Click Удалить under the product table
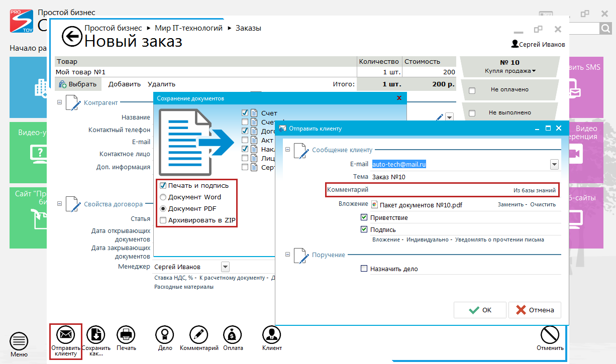The image size is (616, 364). [161, 84]
